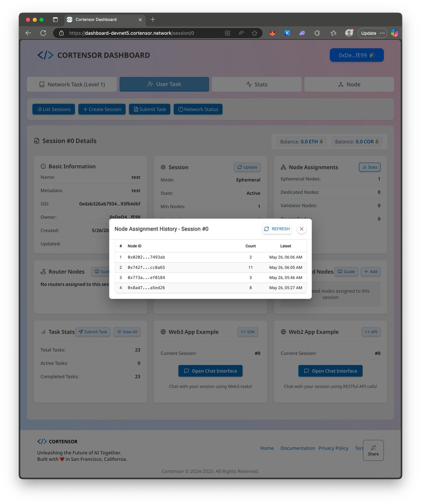Switch to the Network Task (Level 1) tab
The width and height of the screenshot is (421, 504).
click(x=72, y=84)
